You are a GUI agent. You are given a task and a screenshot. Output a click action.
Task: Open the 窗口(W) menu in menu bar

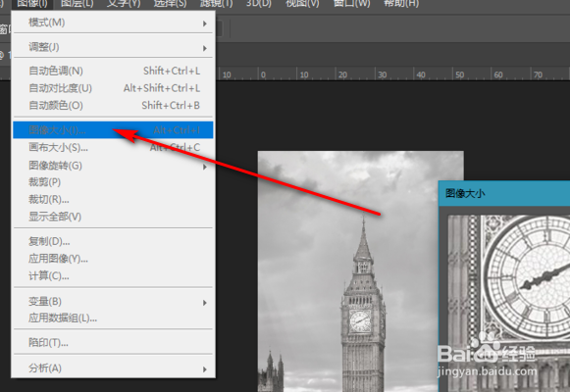[352, 4]
